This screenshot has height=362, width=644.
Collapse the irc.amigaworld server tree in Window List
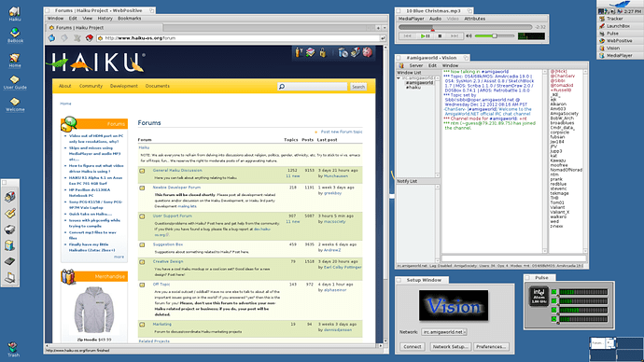[399, 78]
